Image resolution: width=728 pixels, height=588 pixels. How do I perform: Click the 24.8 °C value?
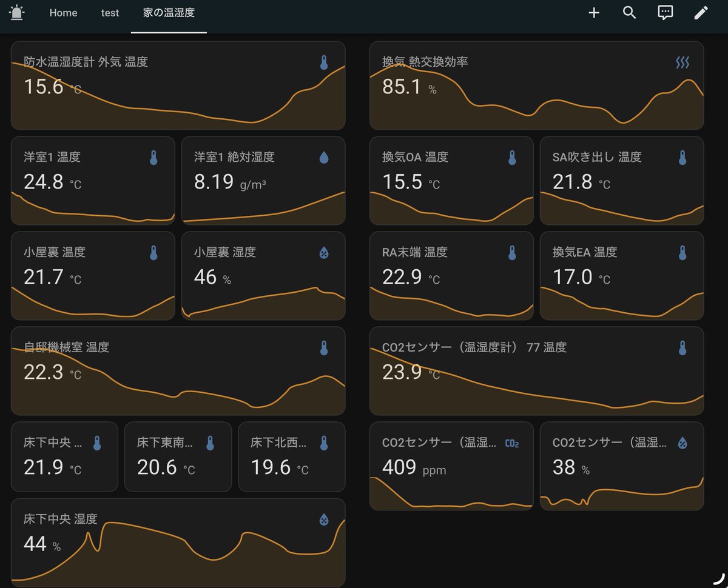(x=52, y=182)
